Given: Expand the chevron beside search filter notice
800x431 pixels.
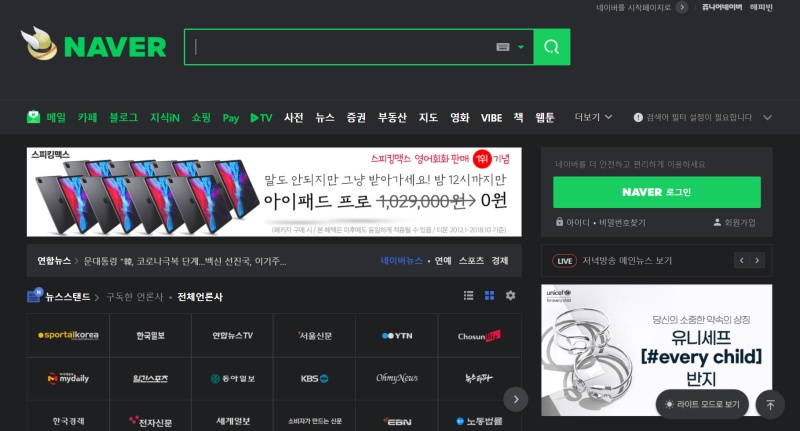Looking at the screenshot, I should click(767, 117).
